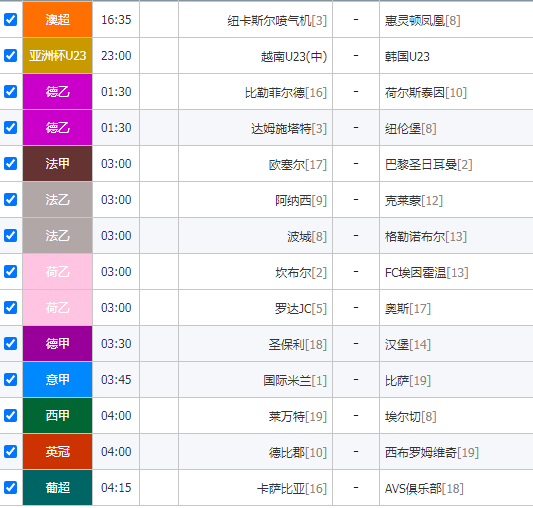Open the teal 葡超 league label
Screen dimensions: 533x508
coord(57,488)
